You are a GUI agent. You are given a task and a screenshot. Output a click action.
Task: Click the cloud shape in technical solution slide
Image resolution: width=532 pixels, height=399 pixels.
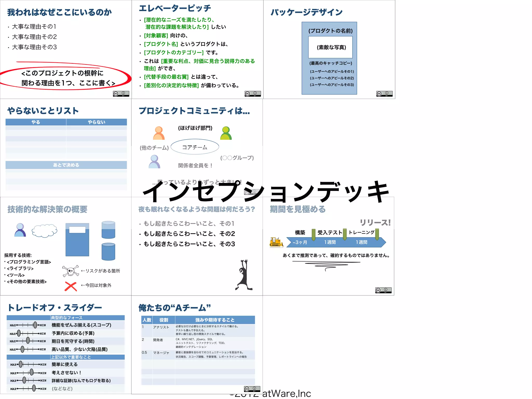coord(44,230)
